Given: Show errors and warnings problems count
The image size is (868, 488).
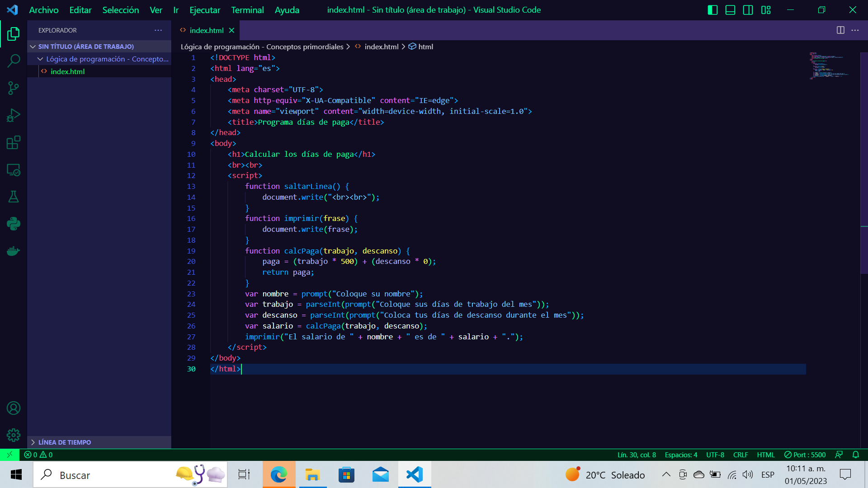Looking at the screenshot, I should (38, 455).
